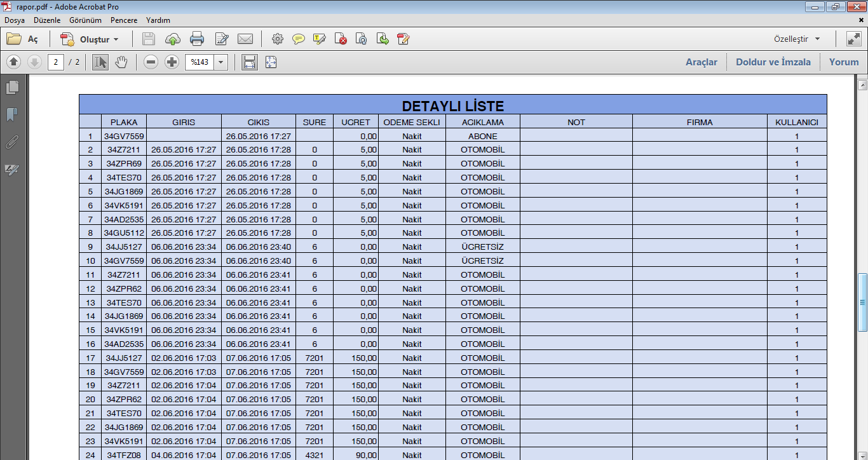Click the delete page icon

(x=341, y=39)
